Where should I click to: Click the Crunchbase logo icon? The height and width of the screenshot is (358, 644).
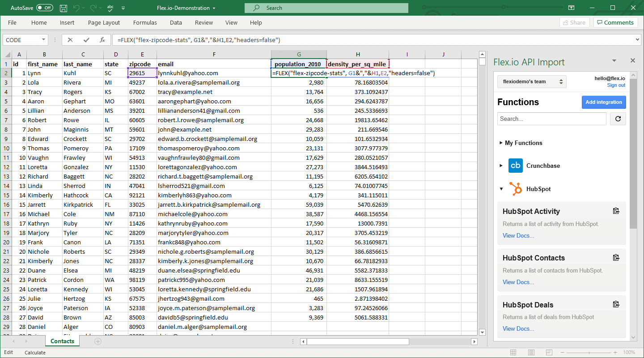(516, 166)
